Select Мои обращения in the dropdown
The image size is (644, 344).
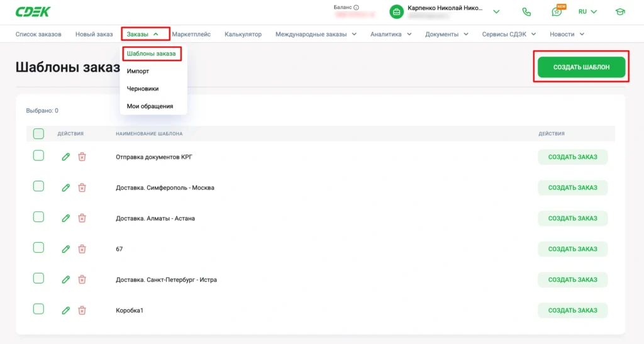(150, 106)
